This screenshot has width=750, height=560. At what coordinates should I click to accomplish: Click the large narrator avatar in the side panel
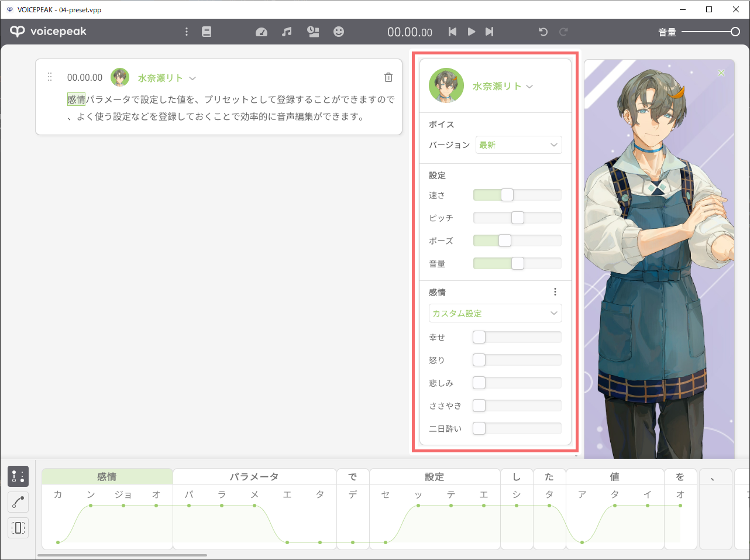click(x=446, y=85)
